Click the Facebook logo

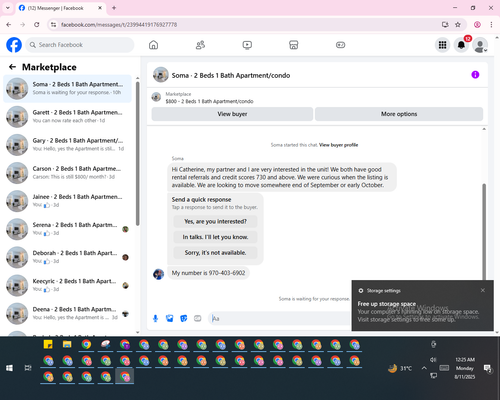click(x=14, y=45)
